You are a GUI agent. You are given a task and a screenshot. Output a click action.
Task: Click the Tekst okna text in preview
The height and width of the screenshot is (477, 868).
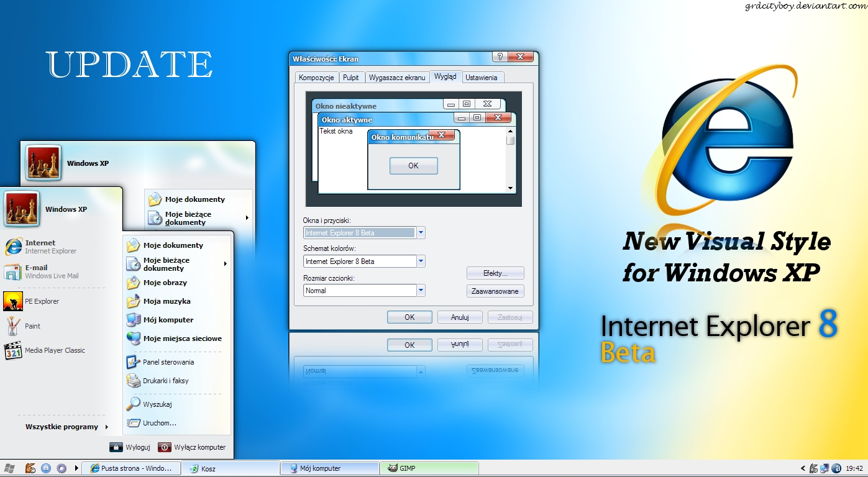click(336, 131)
